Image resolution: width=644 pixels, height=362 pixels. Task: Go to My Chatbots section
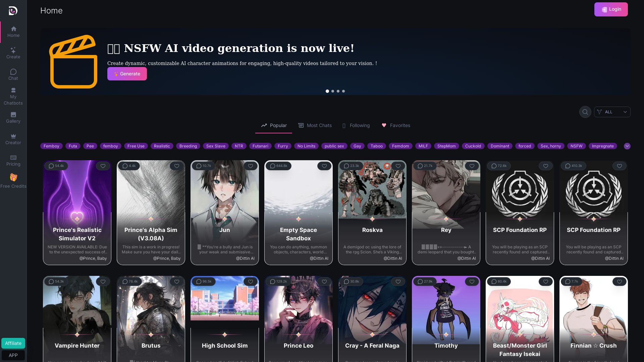pyautogui.click(x=13, y=96)
